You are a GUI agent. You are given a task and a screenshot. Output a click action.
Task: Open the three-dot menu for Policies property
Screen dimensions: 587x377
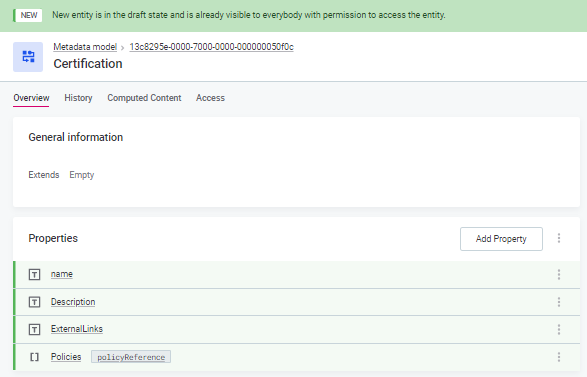pyautogui.click(x=559, y=357)
